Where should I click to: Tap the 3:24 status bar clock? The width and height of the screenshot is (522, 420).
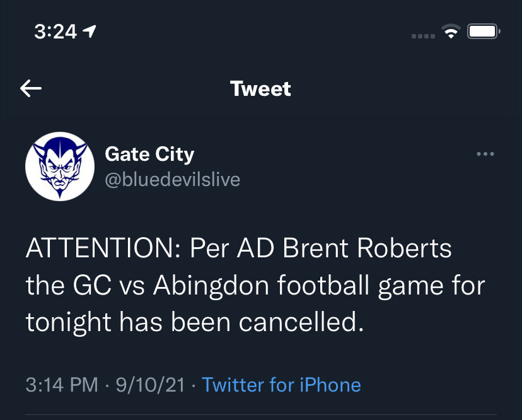pos(55,32)
